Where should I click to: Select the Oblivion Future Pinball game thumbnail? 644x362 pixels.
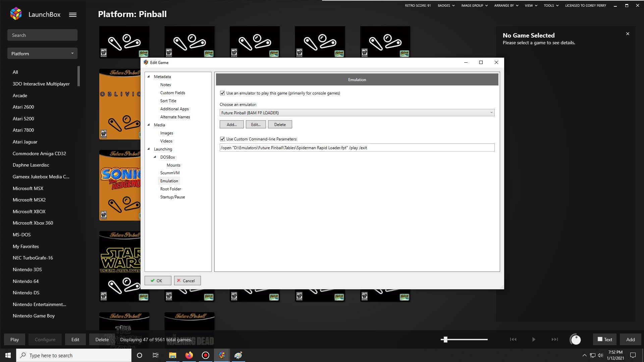120,104
